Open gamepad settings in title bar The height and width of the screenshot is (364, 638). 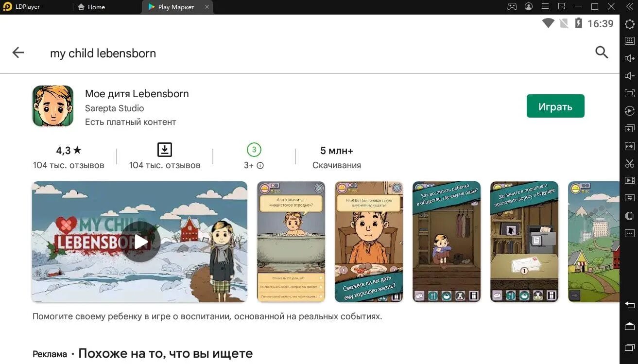pyautogui.click(x=512, y=7)
